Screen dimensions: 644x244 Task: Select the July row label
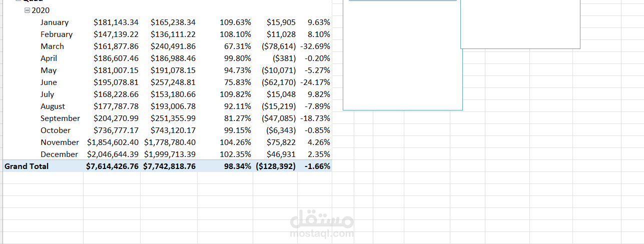click(x=48, y=94)
